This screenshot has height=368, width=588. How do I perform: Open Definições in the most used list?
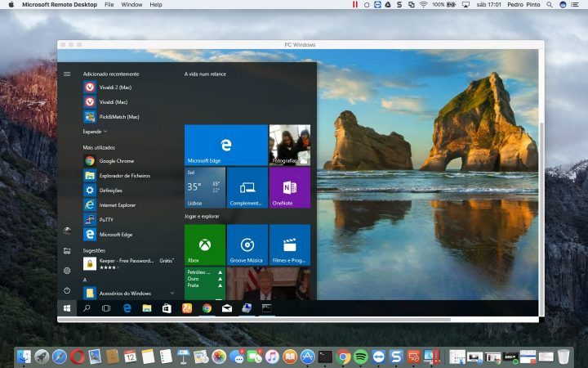[x=110, y=191]
